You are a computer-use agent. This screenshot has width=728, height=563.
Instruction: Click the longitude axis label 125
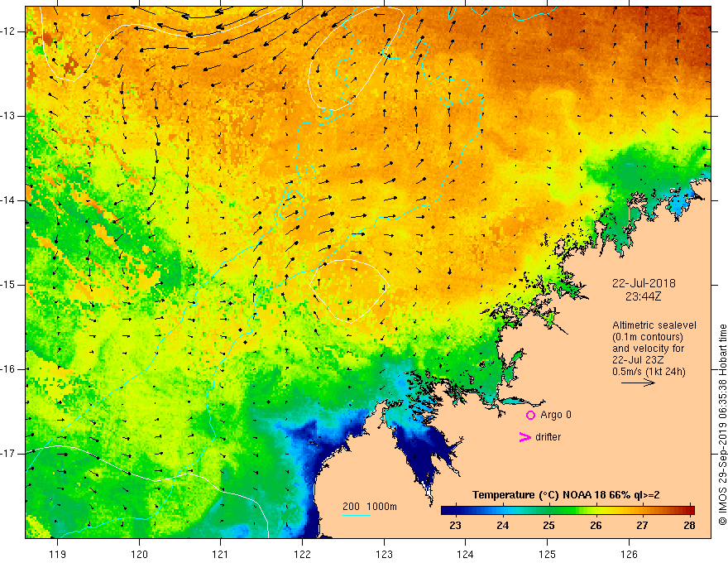(x=548, y=554)
